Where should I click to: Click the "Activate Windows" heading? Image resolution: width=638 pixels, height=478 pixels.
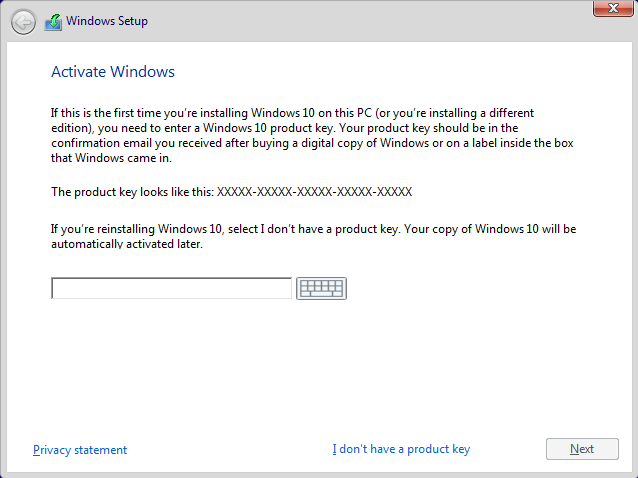[x=113, y=72]
